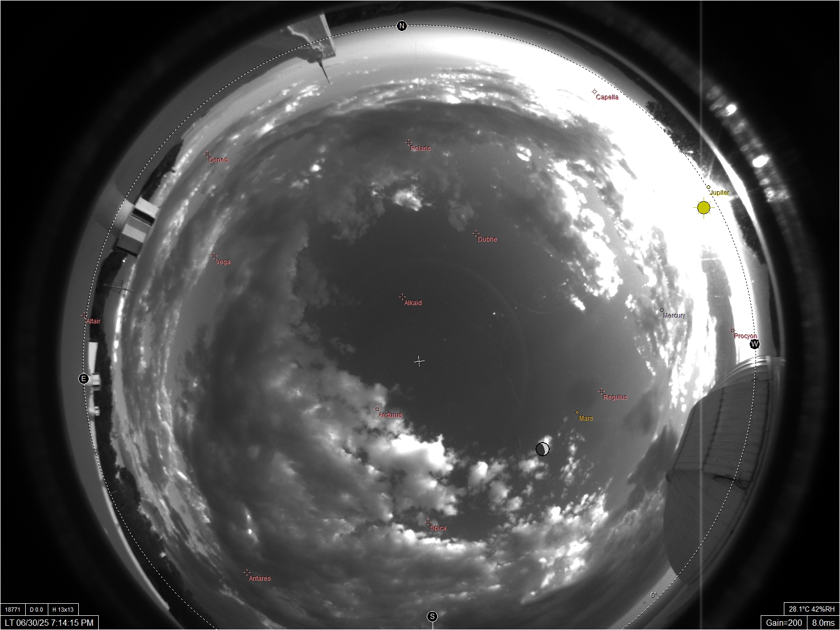This screenshot has height=630, width=840.
Task: Click the Altair star marker
Action: tap(84, 316)
